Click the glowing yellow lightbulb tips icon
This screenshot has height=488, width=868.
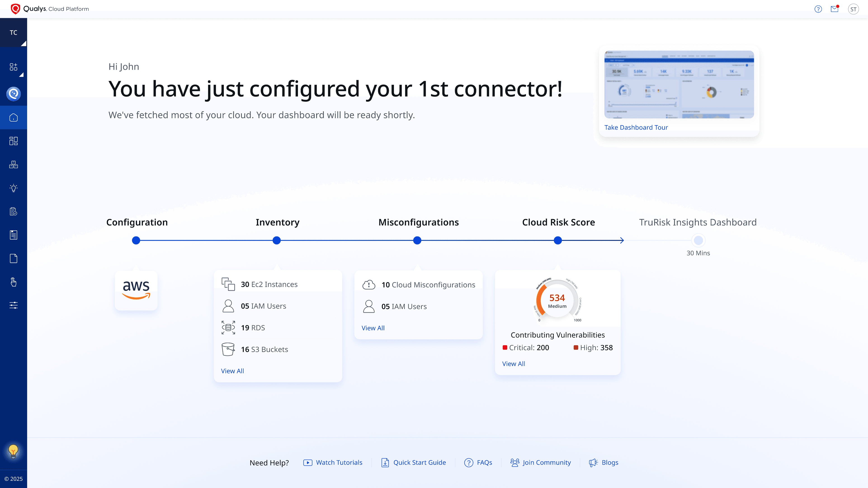click(x=14, y=451)
